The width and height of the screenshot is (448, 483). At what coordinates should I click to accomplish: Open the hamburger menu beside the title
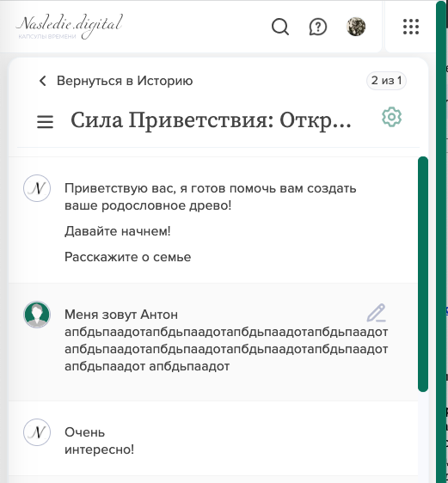(45, 122)
